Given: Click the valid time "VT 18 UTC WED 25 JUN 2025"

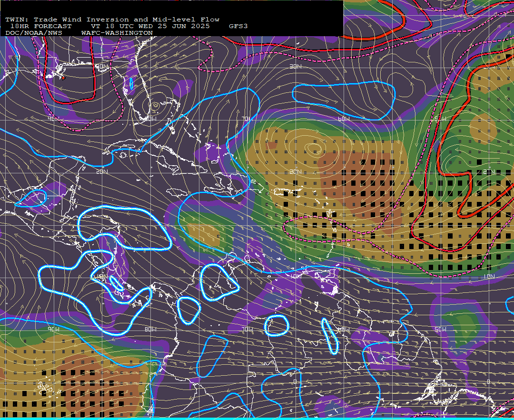Looking at the screenshot, I should (150, 26).
